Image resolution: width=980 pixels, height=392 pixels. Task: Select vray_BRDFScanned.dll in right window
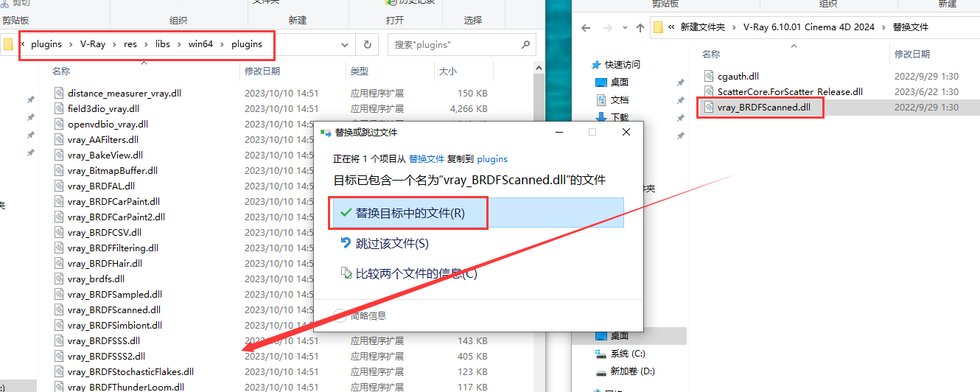click(764, 108)
